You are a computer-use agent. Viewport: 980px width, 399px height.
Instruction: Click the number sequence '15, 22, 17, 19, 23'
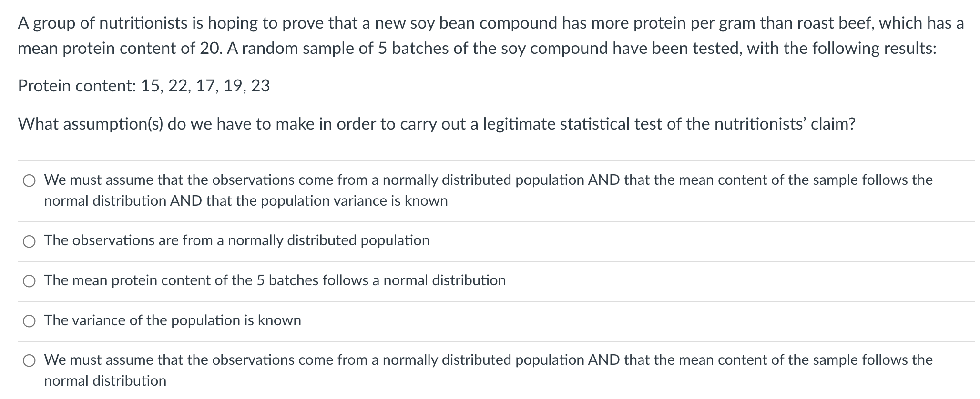[x=206, y=86]
